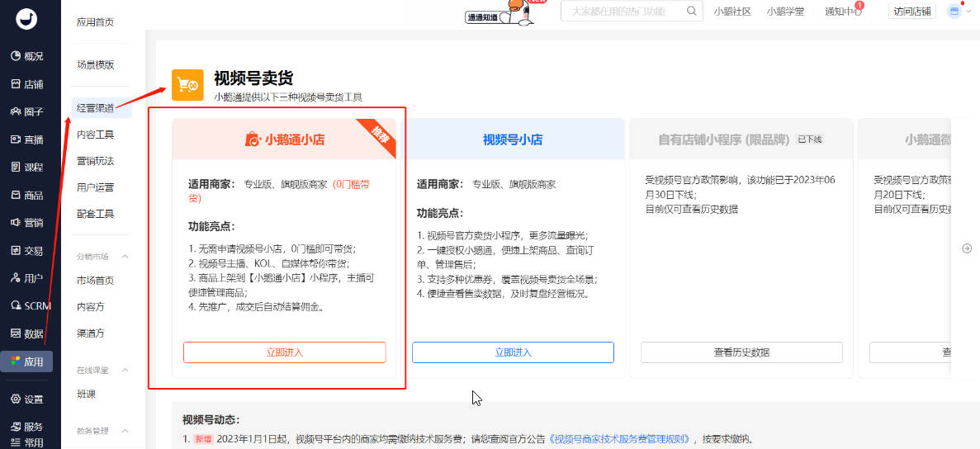
Task: Collapse the 在线课堂 section
Action: [x=125, y=371]
